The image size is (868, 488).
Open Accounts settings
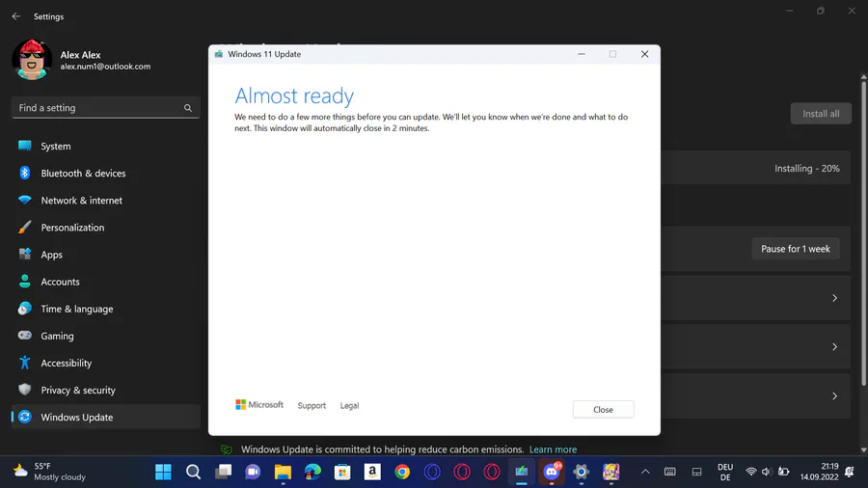(106, 282)
